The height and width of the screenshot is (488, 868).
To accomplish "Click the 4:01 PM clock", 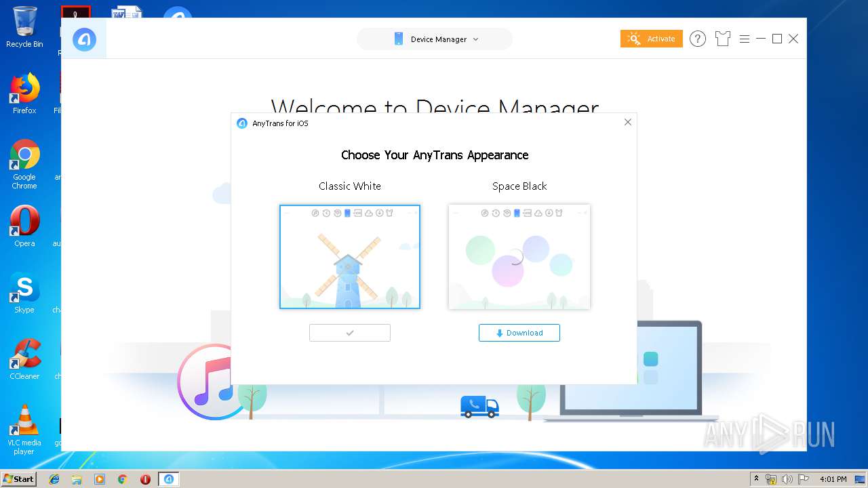I will click(833, 479).
